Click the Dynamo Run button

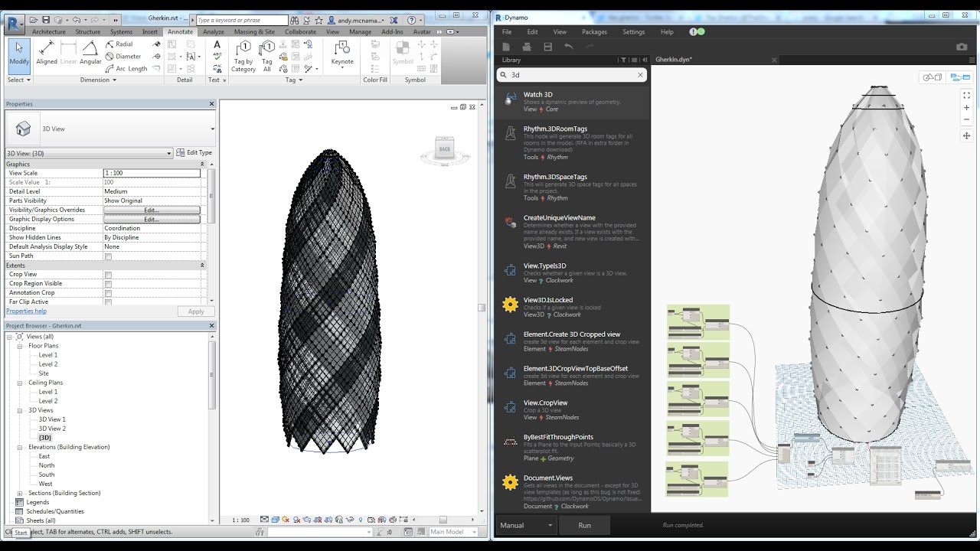[585, 526]
